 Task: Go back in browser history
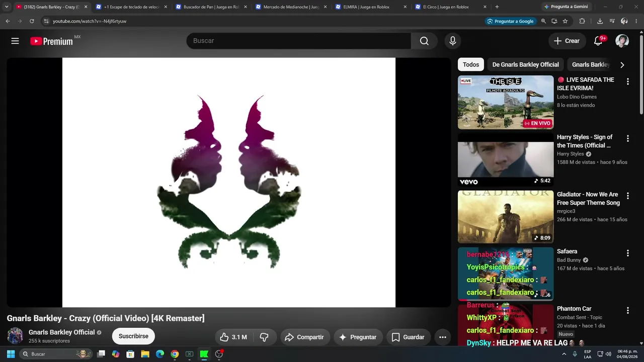tap(8, 21)
